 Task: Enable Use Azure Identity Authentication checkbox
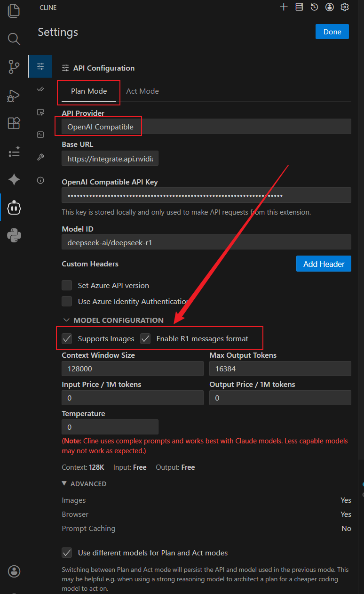(x=68, y=301)
